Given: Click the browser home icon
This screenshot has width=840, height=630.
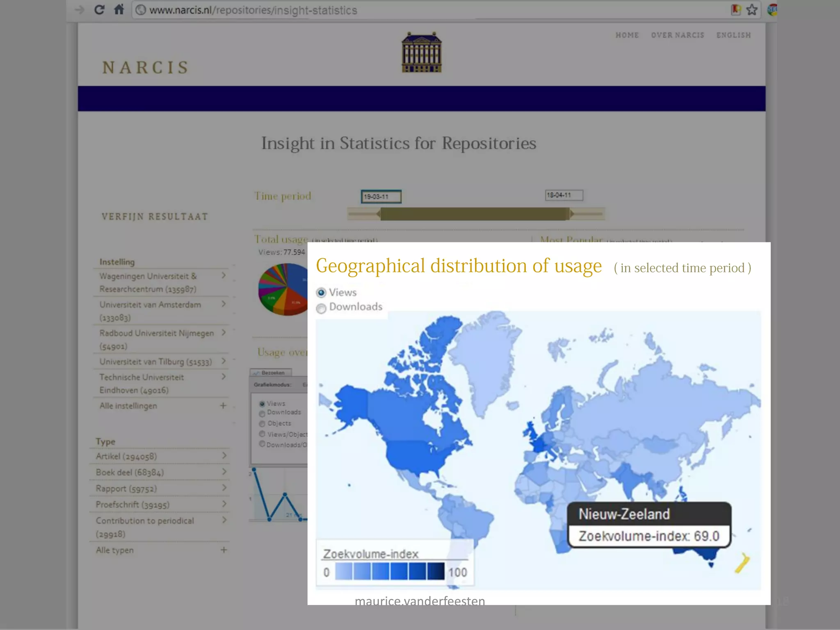Looking at the screenshot, I should pyautogui.click(x=119, y=9).
